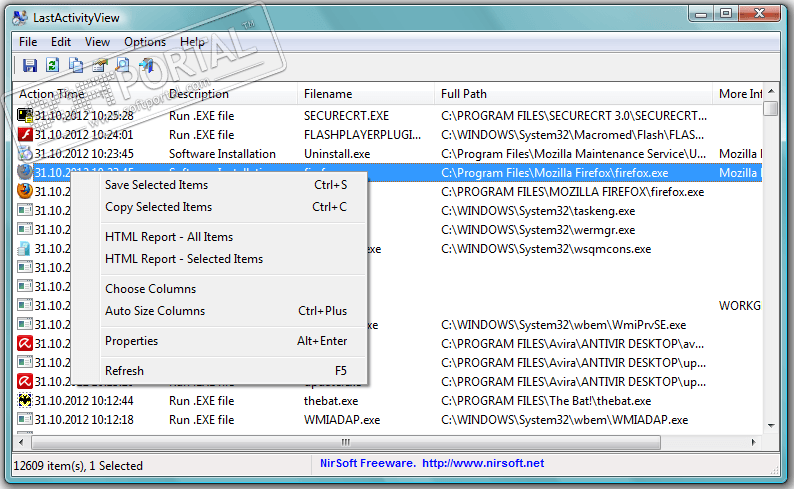Open the Edit menu

pos(61,42)
